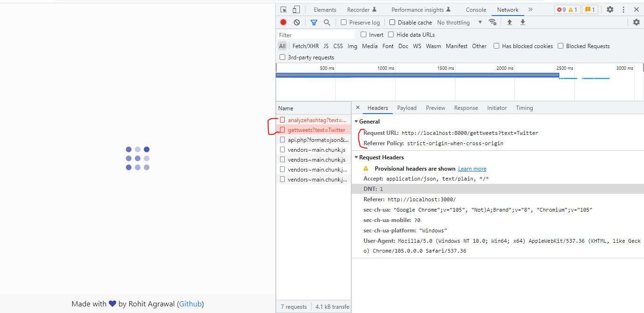
Task: Open the Elements tab
Action: tap(325, 9)
